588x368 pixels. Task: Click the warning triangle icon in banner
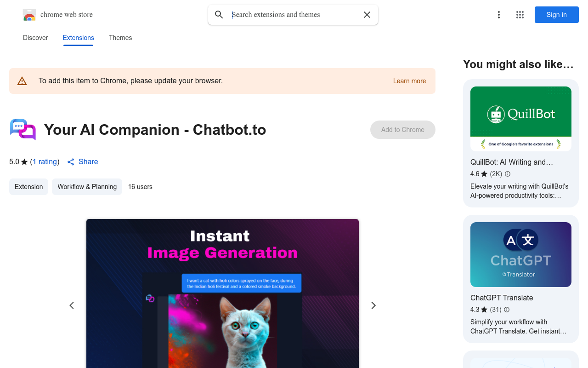click(22, 81)
